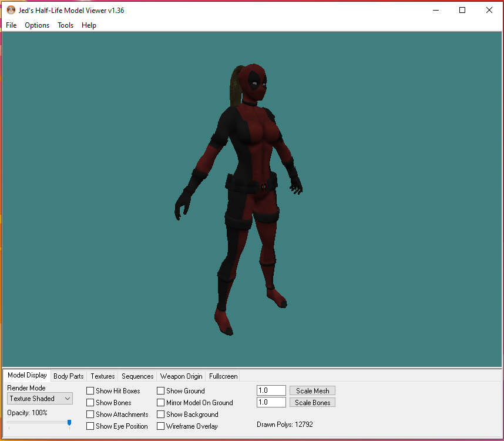
Task: Switch to the Fullscreen tab
Action: pyautogui.click(x=223, y=376)
